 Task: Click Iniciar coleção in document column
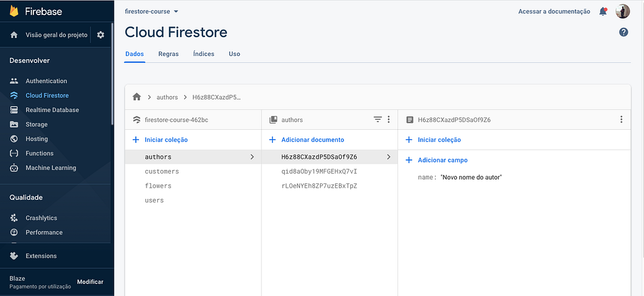coord(440,140)
